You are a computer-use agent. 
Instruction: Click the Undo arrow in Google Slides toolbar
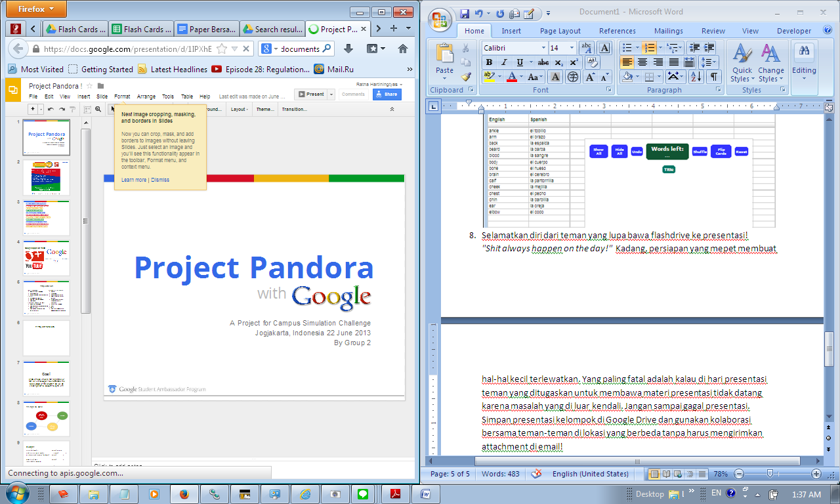click(51, 110)
